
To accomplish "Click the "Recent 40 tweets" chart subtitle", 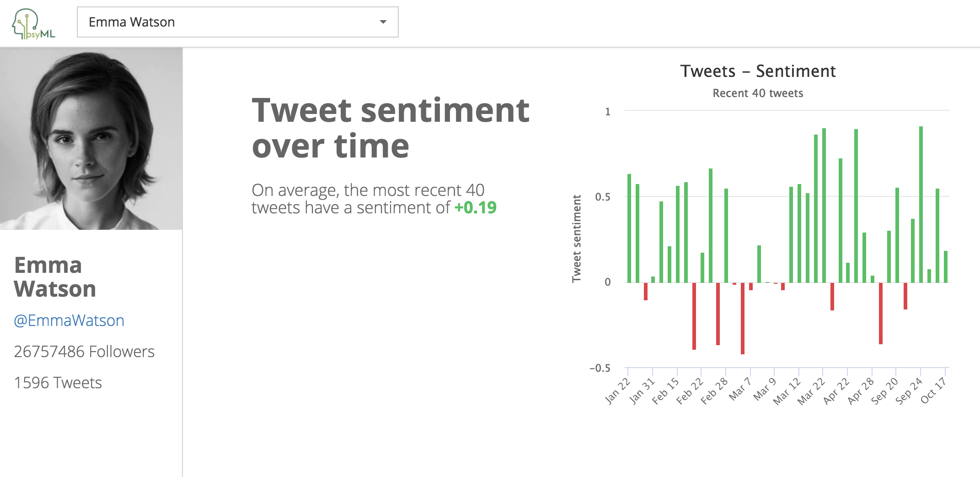I will (x=758, y=93).
